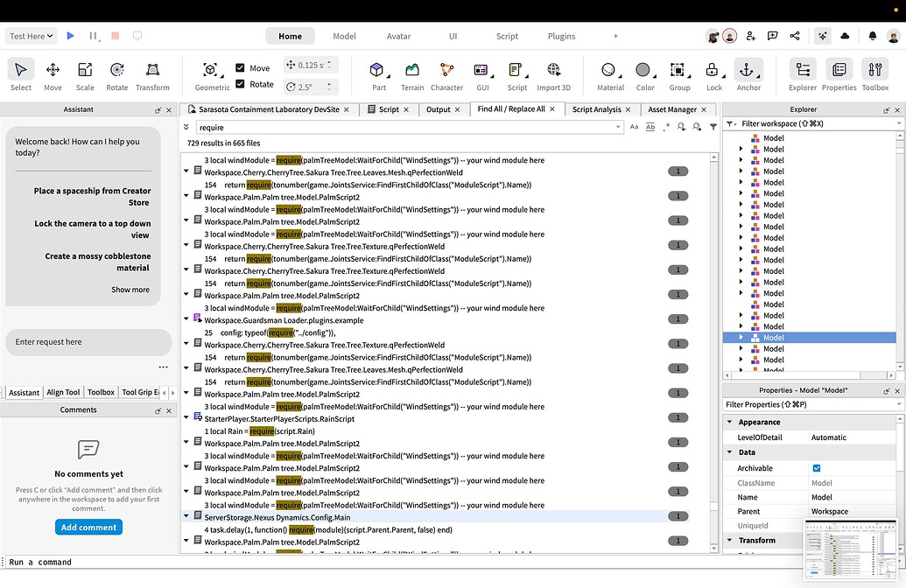Expand the Transform section in Properties
Viewport: 906px width, 588px height.
pos(729,540)
